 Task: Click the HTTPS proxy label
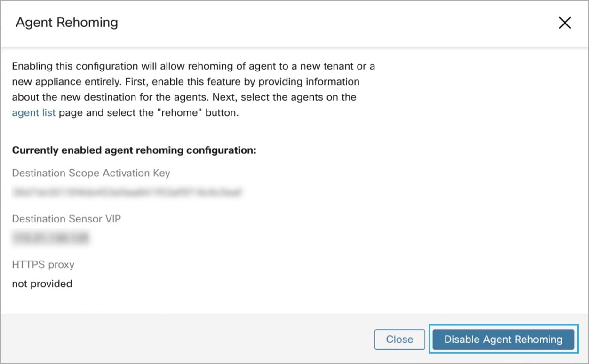[x=43, y=265]
